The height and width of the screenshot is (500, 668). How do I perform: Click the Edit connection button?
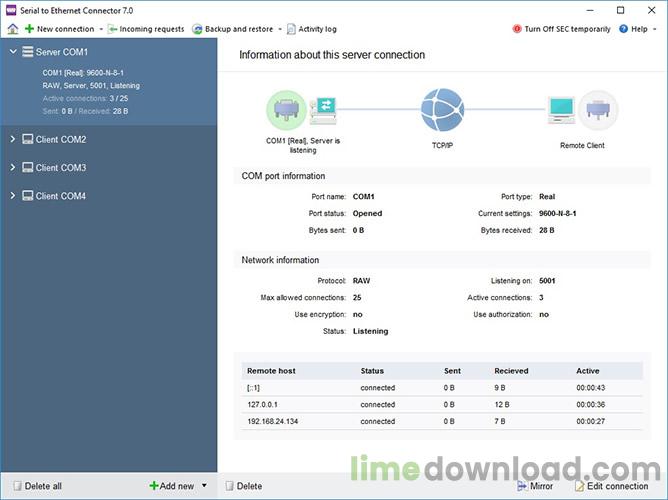click(x=611, y=486)
